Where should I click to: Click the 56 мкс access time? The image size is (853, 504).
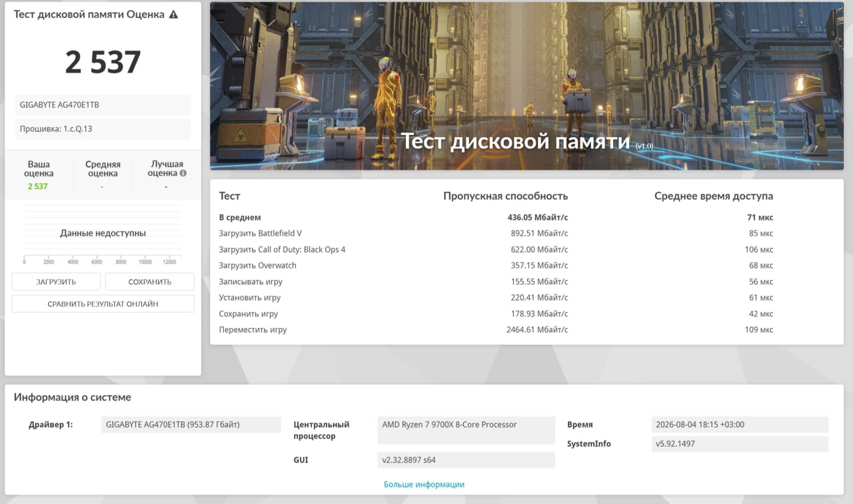[761, 282]
